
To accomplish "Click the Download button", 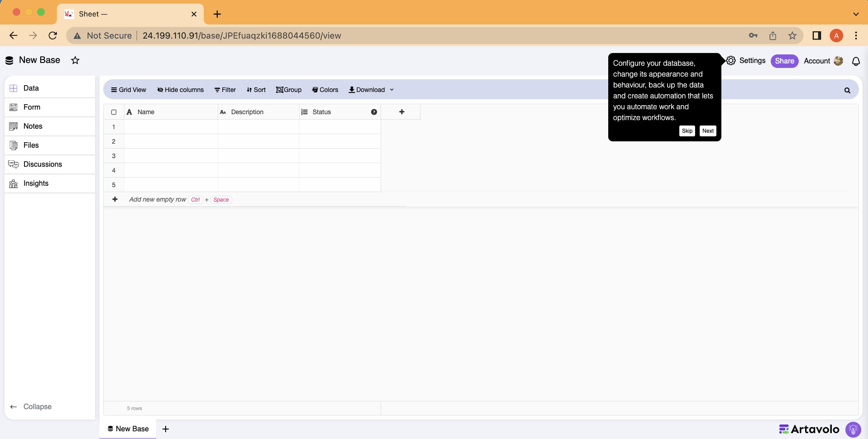I will click(x=367, y=90).
